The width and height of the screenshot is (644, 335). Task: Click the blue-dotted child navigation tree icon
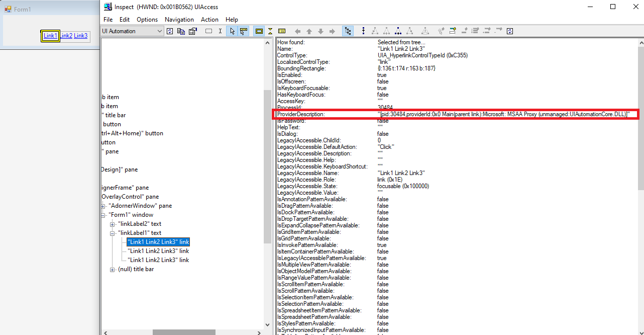click(398, 31)
